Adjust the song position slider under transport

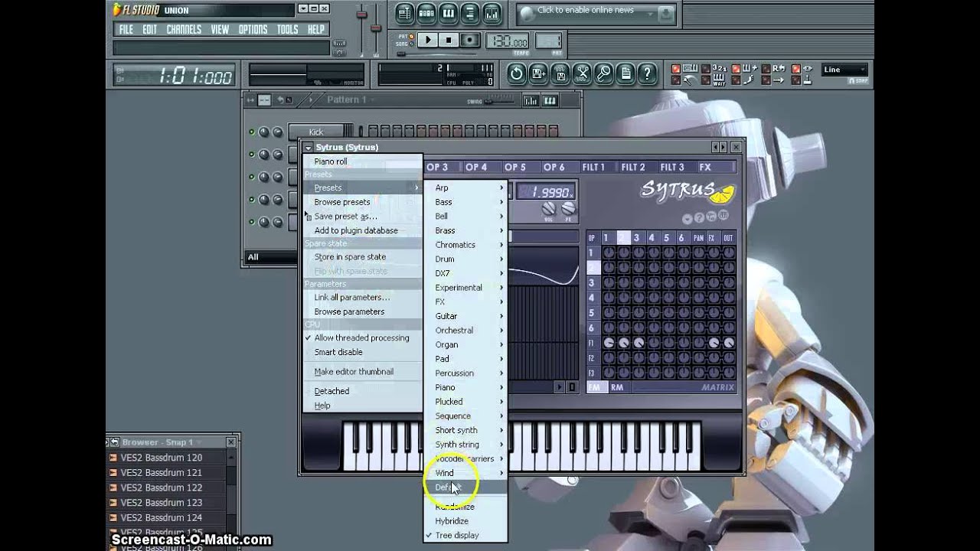440,54
